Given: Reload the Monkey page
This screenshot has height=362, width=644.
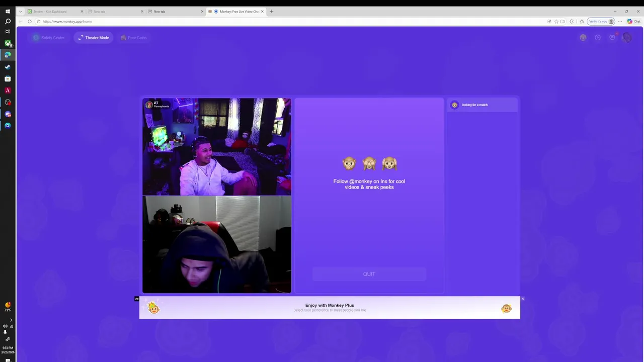Looking at the screenshot, I should pos(30,22).
